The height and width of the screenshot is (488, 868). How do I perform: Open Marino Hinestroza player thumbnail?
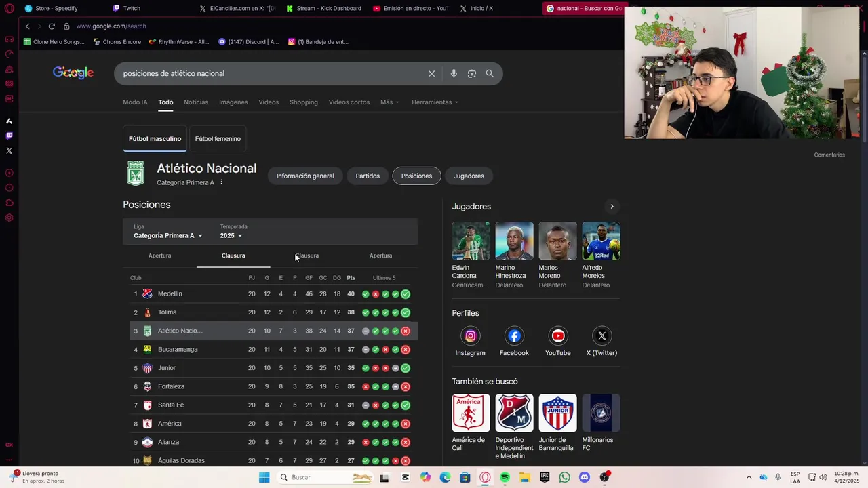514,241
